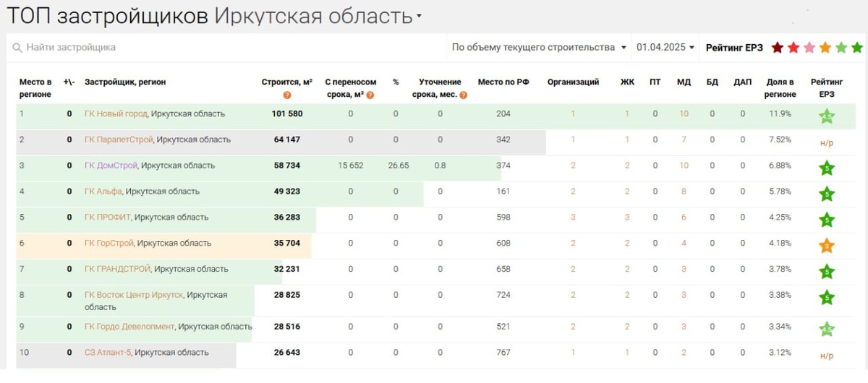Click "н/р" rating for СЗ Атлант-5
This screenshot has width=868, height=383.
click(827, 356)
